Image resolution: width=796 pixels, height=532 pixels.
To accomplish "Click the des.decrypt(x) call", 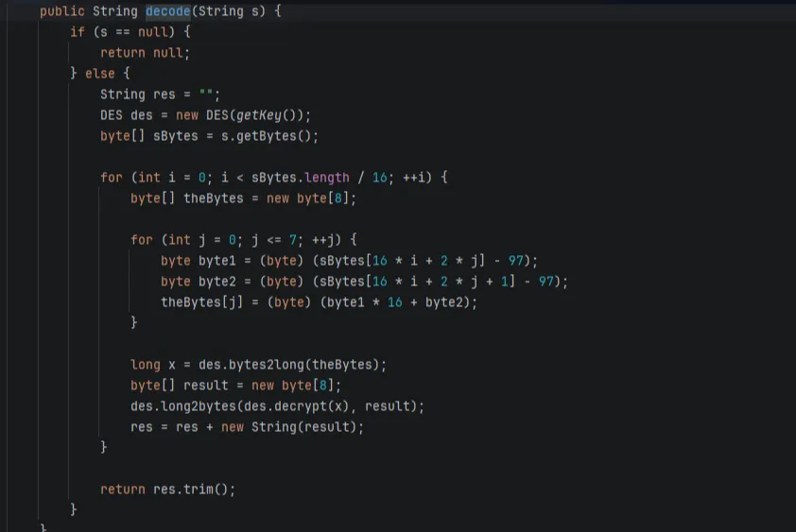I will pyautogui.click(x=304, y=406).
